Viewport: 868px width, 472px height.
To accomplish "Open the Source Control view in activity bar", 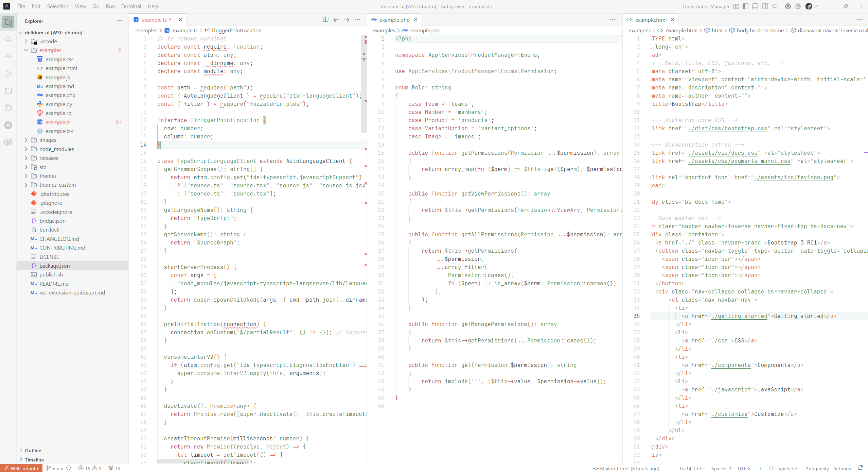I will [x=8, y=56].
